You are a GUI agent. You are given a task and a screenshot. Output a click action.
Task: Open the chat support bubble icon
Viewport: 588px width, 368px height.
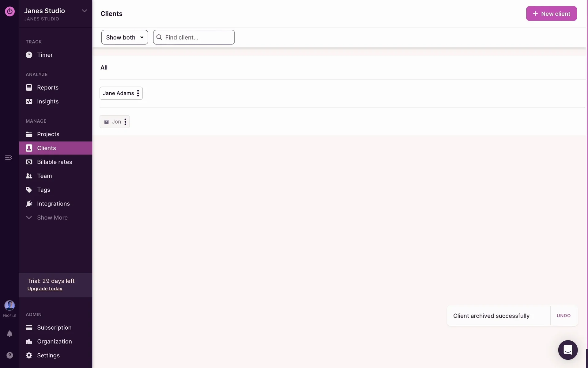pyautogui.click(x=567, y=350)
